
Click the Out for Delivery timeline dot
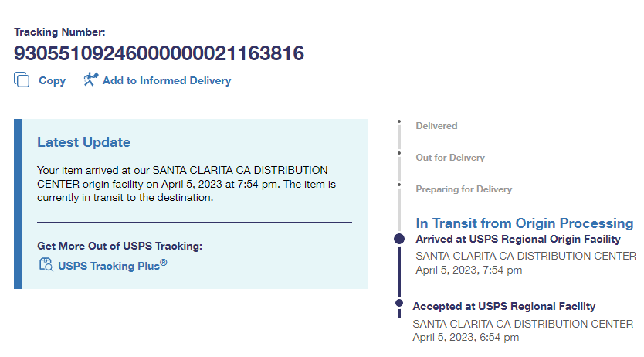[399, 154]
